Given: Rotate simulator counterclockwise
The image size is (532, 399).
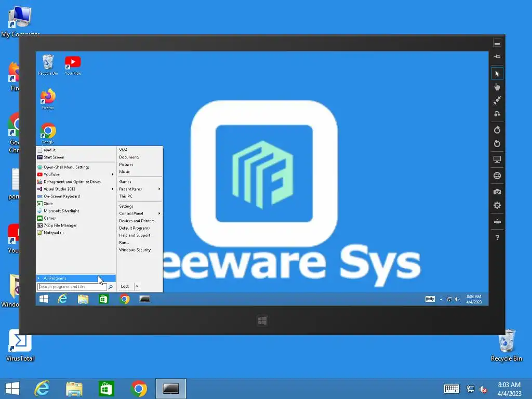Looking at the screenshot, I should (x=497, y=143).
